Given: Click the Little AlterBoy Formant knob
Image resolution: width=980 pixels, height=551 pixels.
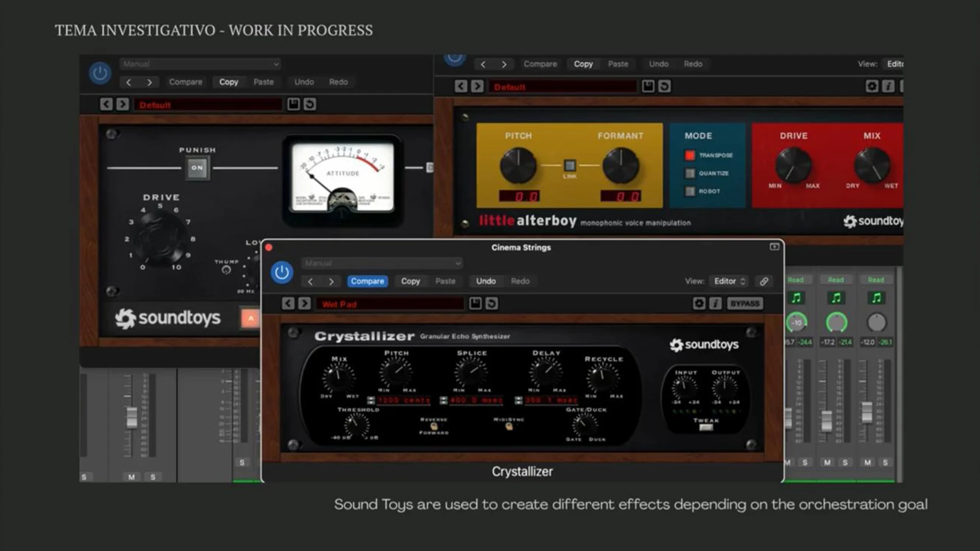Looking at the screenshot, I should tap(621, 166).
